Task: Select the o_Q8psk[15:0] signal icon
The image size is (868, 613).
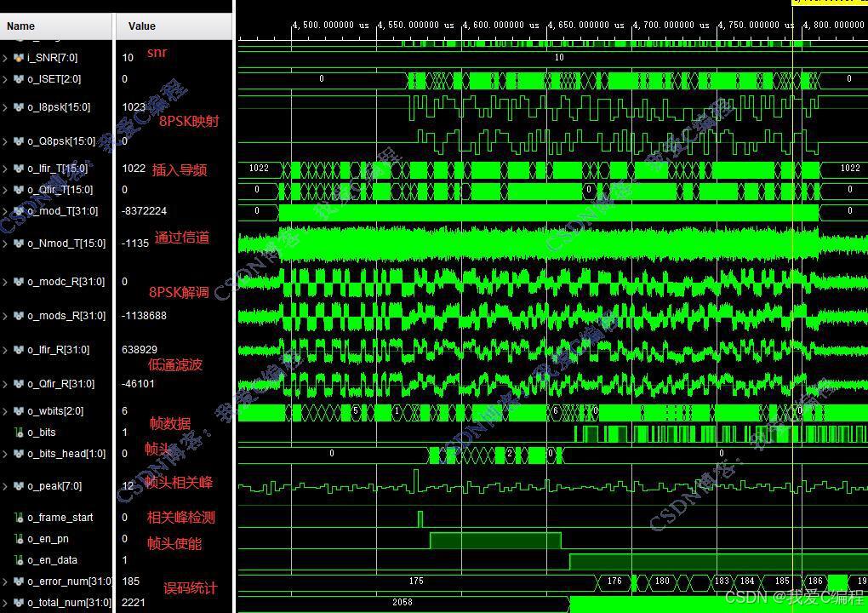Action: (x=18, y=141)
